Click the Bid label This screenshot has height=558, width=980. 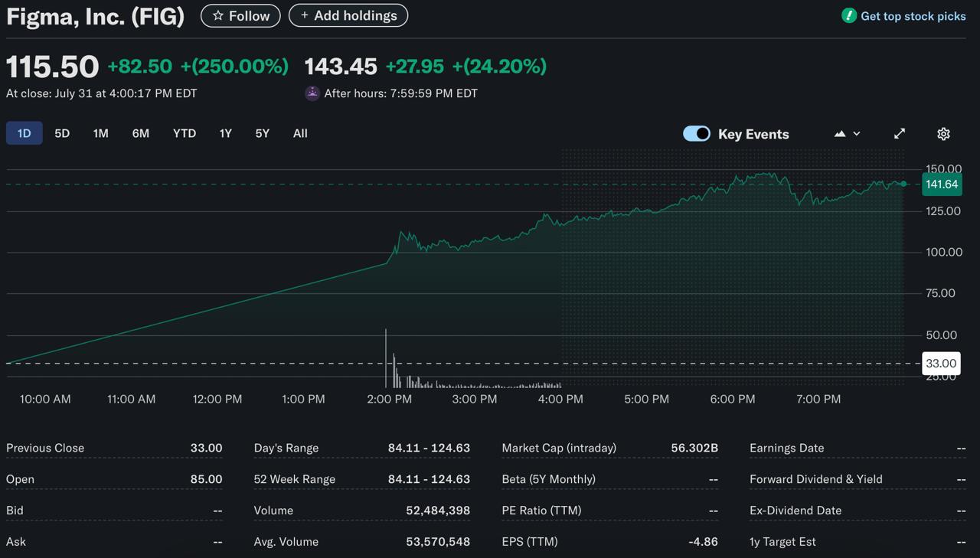pyautogui.click(x=15, y=511)
